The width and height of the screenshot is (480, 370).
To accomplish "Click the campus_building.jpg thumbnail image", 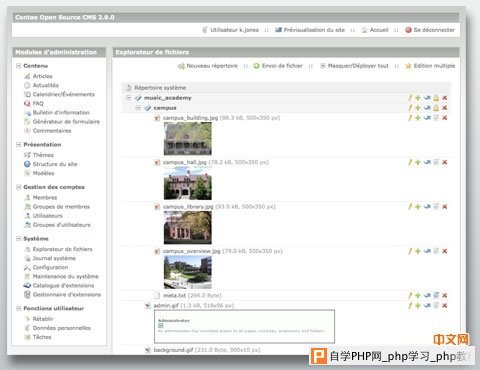I will (x=188, y=138).
